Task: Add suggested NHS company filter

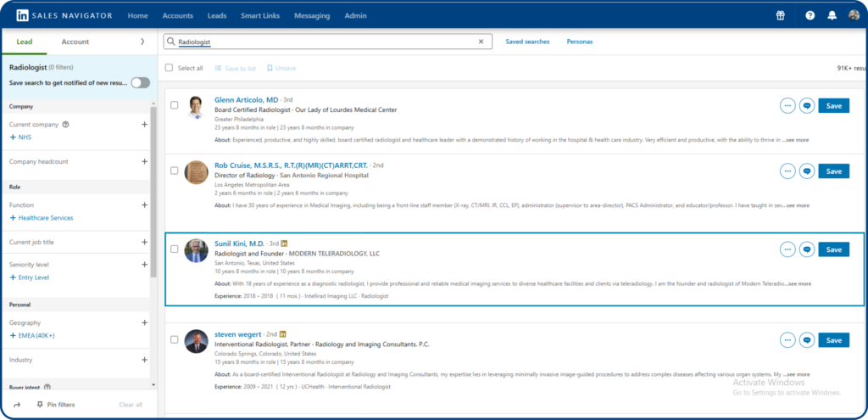Action: (x=21, y=137)
